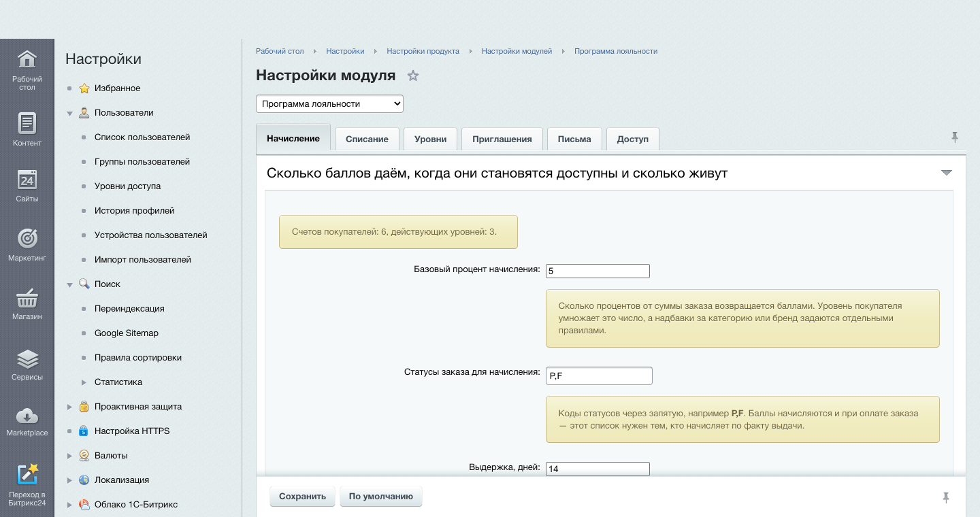This screenshot has width=980, height=517.
Task: Open the Доступ tab
Action: (x=633, y=139)
